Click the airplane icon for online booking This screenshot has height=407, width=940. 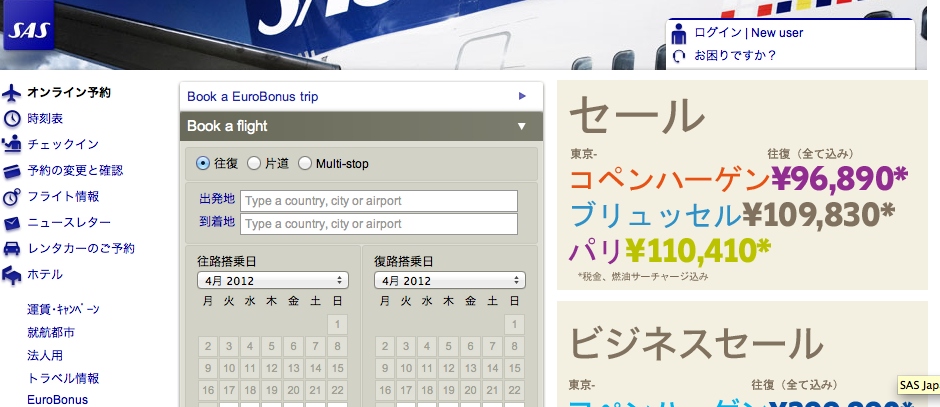coord(11,94)
